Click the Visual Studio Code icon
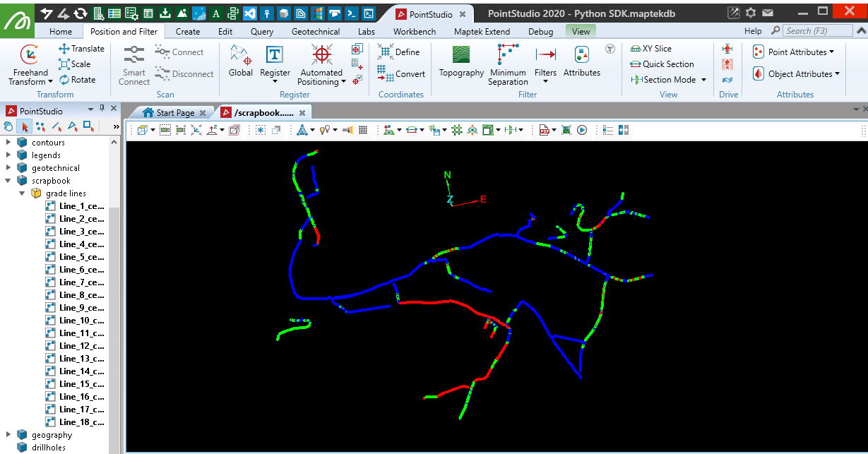 tap(249, 13)
